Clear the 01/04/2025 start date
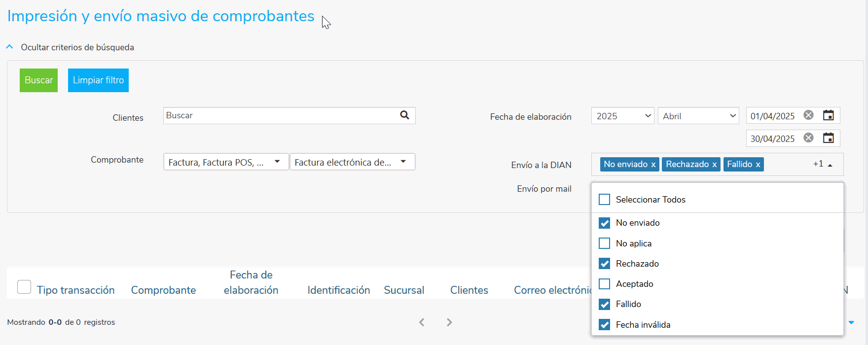Image resolution: width=868 pixels, height=345 pixels. [x=808, y=115]
